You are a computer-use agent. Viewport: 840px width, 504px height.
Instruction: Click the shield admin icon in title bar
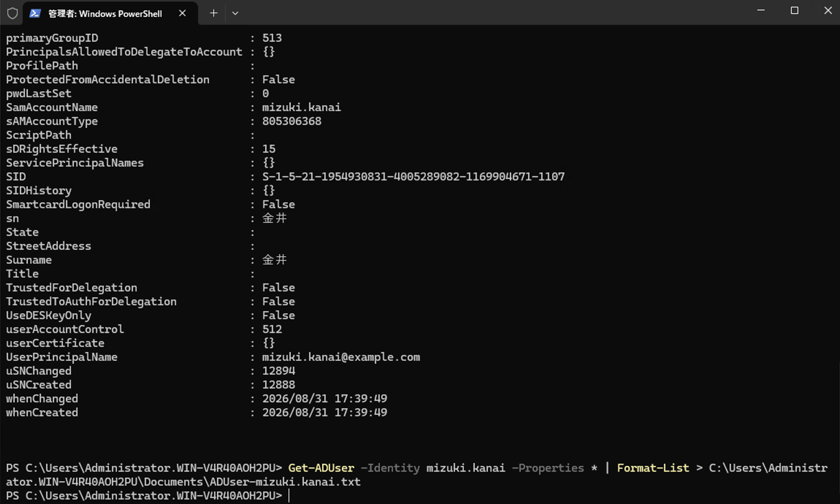pyautogui.click(x=12, y=14)
